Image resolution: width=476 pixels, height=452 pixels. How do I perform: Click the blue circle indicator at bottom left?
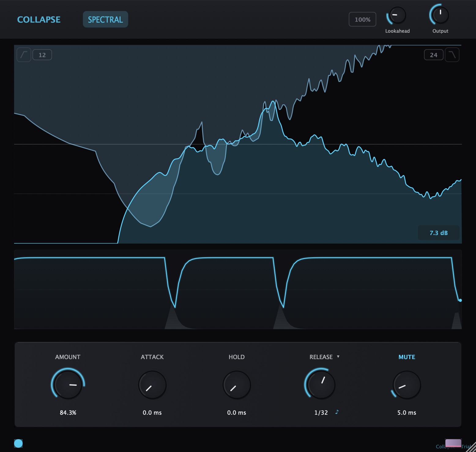[x=18, y=443]
